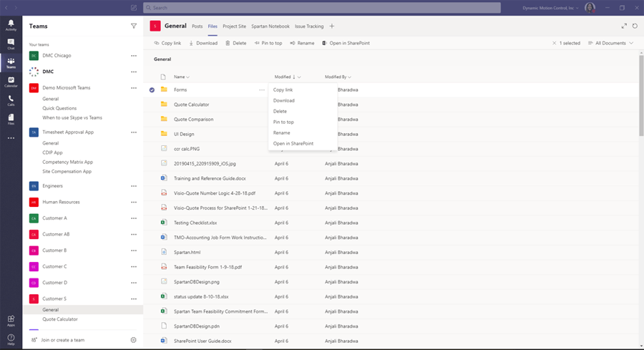Viewport: 644px width, 350px height.
Task: Click the Team Feasibility Form PDF icon
Action: [x=163, y=266]
